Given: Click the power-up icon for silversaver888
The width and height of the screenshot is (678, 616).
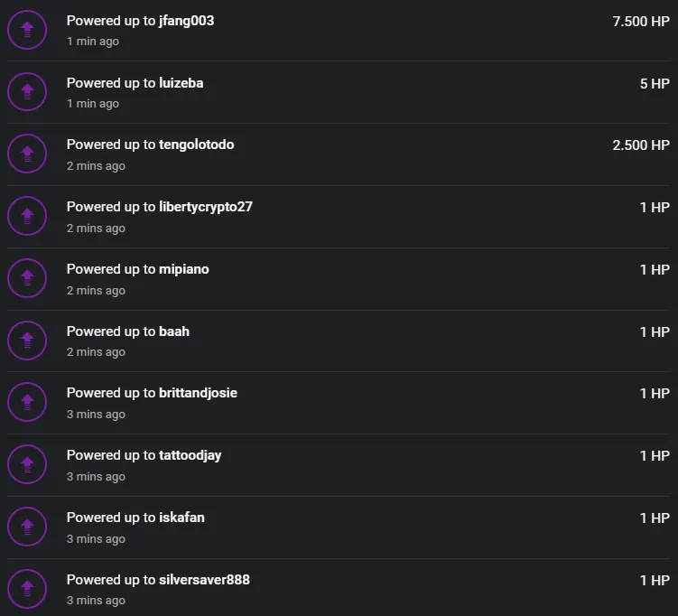Looking at the screenshot, I should coord(27,589).
